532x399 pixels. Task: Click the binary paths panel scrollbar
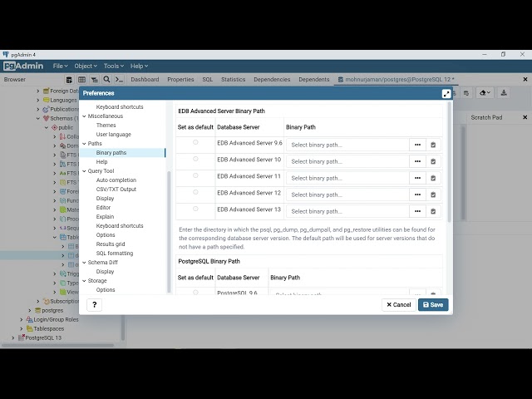point(450,162)
